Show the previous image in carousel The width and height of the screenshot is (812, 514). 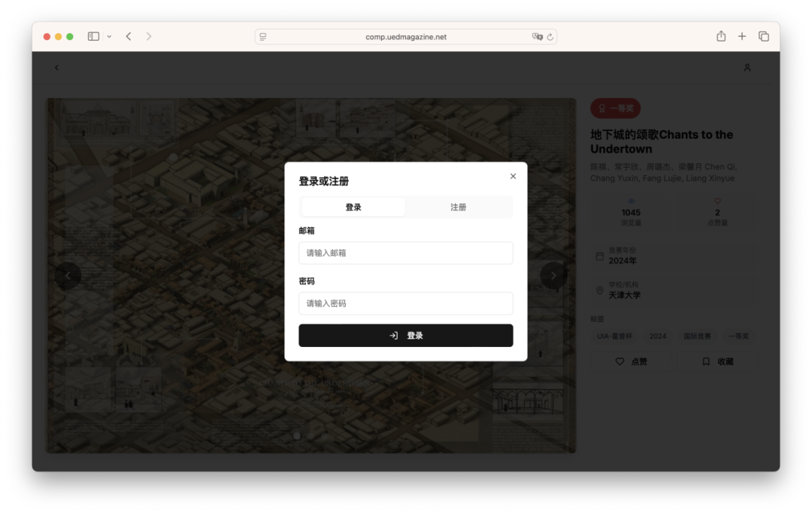68,275
